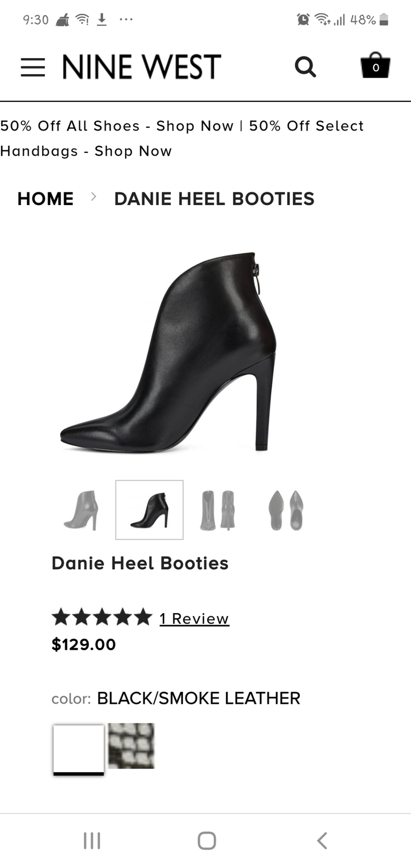The width and height of the screenshot is (411, 868).
Task: Open the shopping bag cart icon
Action: click(375, 65)
